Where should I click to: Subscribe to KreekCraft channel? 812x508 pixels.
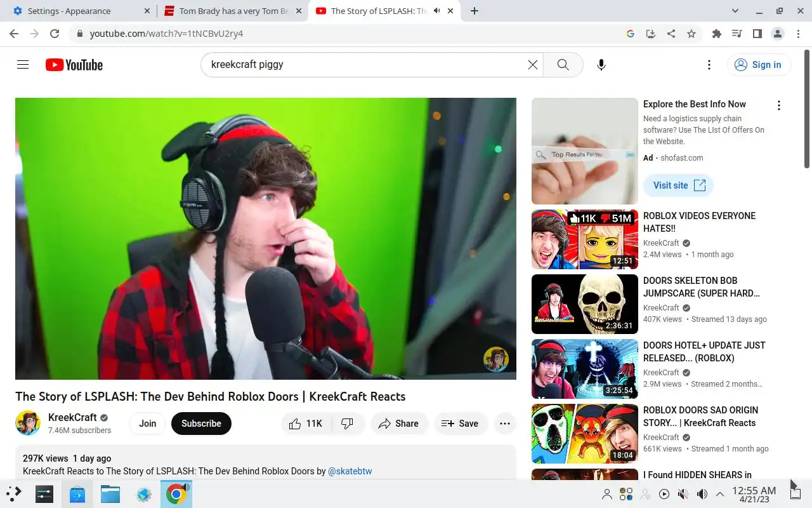201,424
